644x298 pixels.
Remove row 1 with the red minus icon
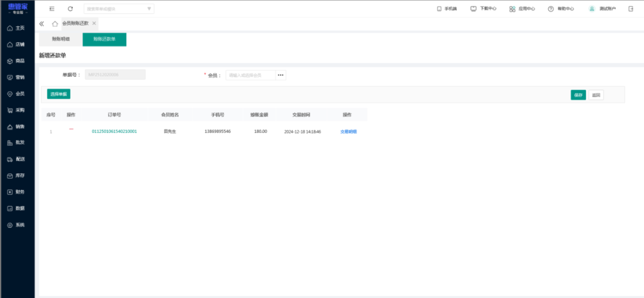point(71,130)
